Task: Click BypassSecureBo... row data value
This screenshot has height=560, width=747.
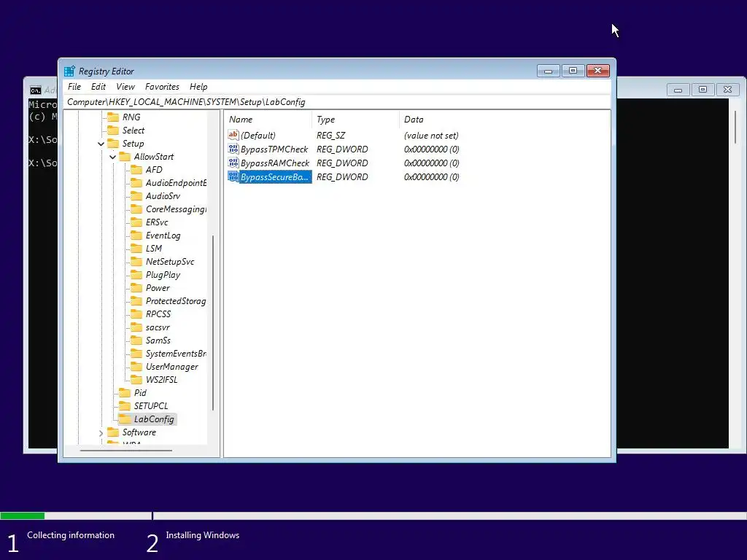Action: [432, 176]
